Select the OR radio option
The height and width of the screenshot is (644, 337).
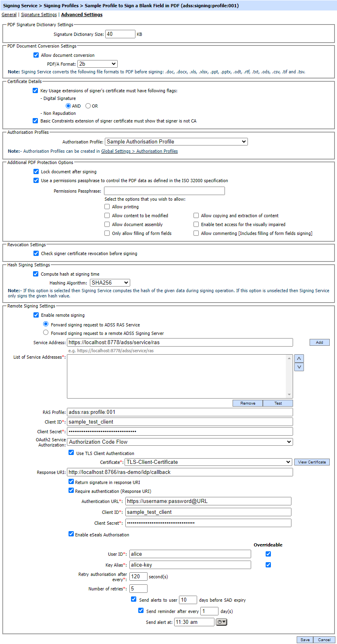[x=88, y=106]
